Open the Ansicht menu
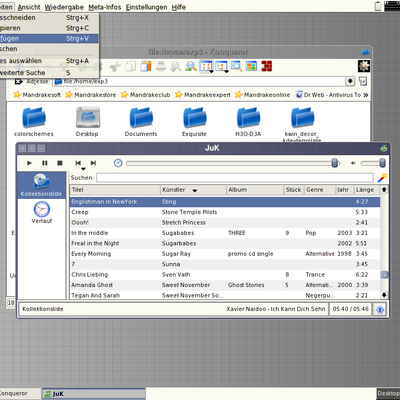Viewport: 400px width, 400px height. pyautogui.click(x=29, y=7)
